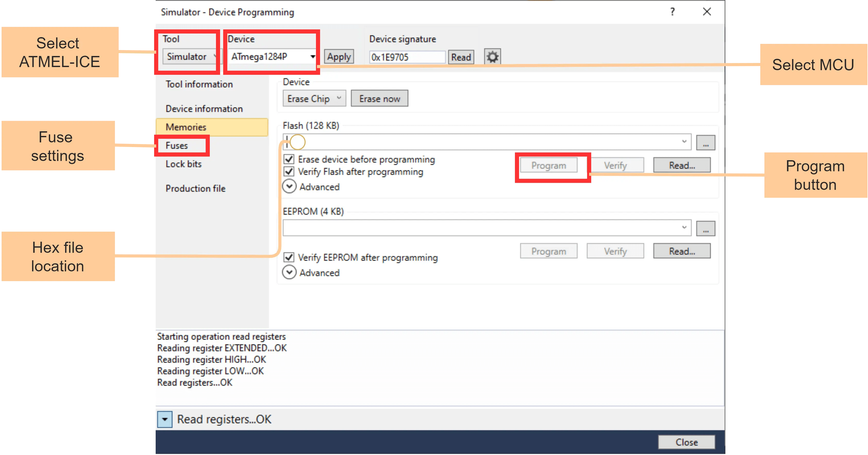Screen dimensions: 868x455
Task: Expand Advanced options under Flash
Action: pos(289,186)
